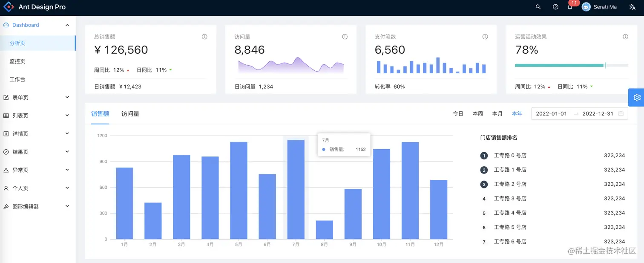The height and width of the screenshot is (263, 644).
Task: Expand the 图形编辑器 submenu chevron
Action: tap(67, 206)
